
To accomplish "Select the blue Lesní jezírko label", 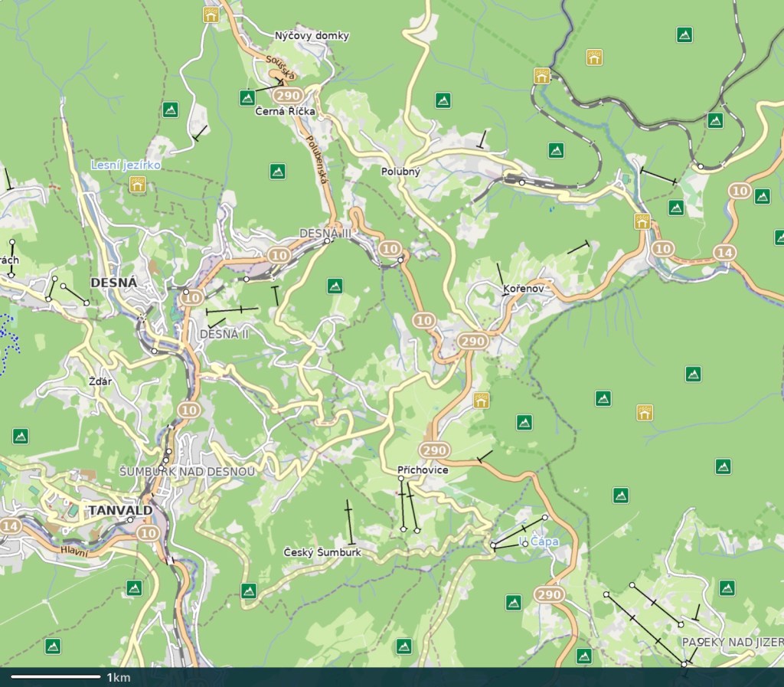I will click(126, 165).
